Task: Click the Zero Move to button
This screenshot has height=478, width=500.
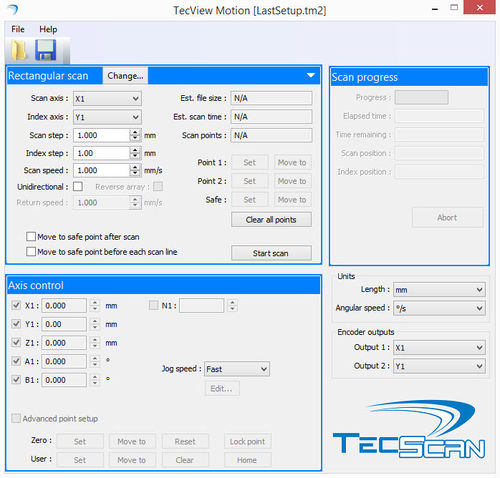Action: (x=132, y=442)
